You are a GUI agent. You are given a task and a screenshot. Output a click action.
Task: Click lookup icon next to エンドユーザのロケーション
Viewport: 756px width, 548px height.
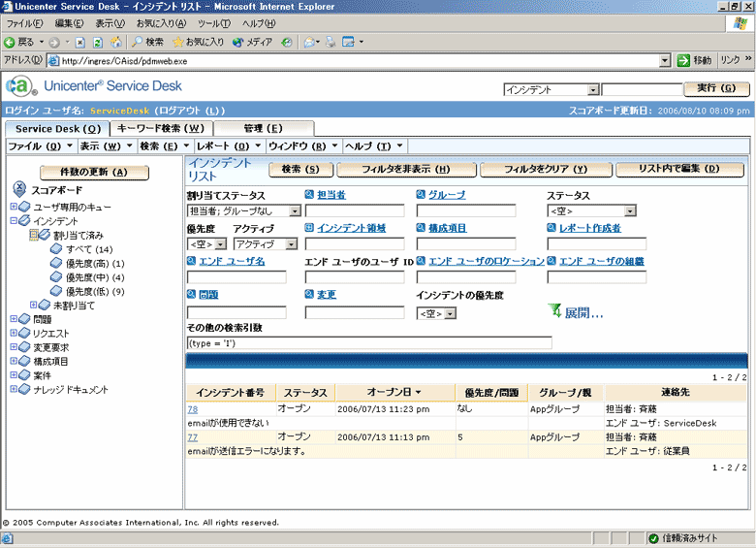pyautogui.click(x=421, y=261)
